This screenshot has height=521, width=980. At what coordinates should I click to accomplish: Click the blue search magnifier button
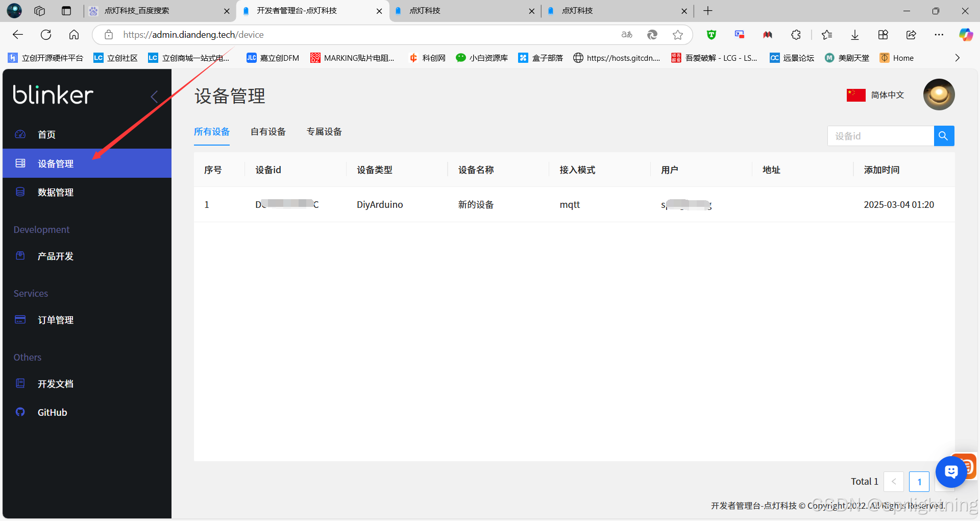click(x=944, y=136)
